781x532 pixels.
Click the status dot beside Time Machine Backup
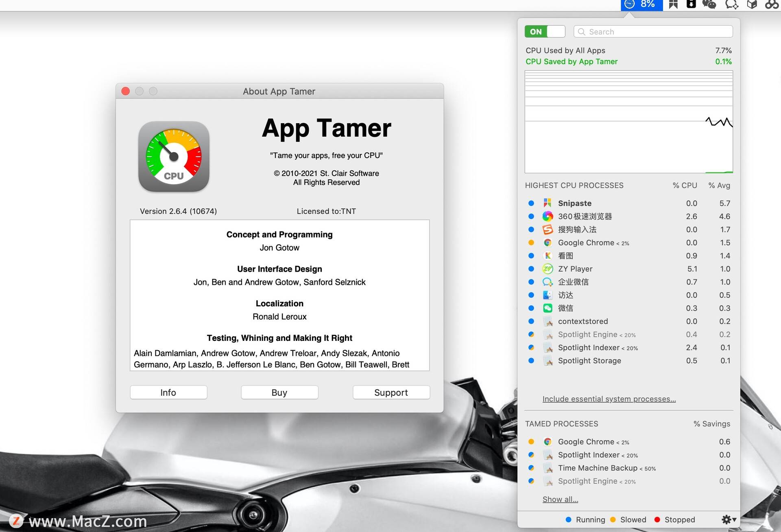pyautogui.click(x=531, y=468)
